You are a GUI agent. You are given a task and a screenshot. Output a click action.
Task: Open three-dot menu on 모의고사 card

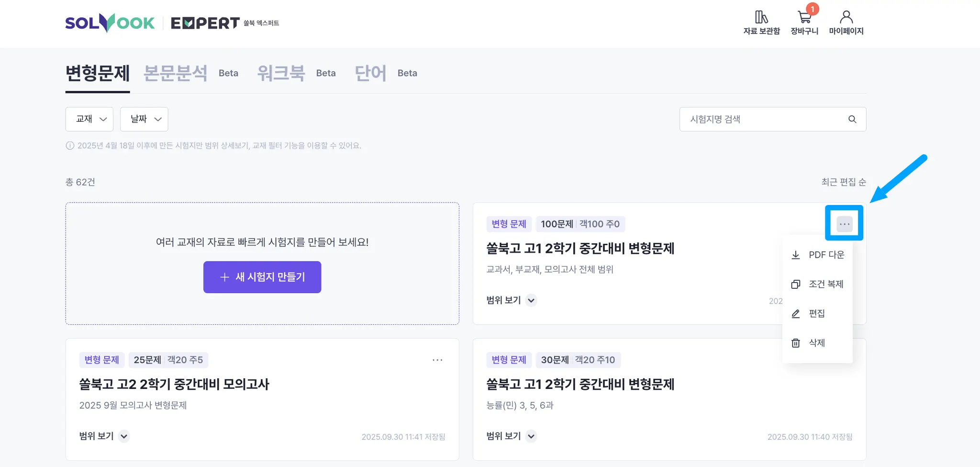437,360
